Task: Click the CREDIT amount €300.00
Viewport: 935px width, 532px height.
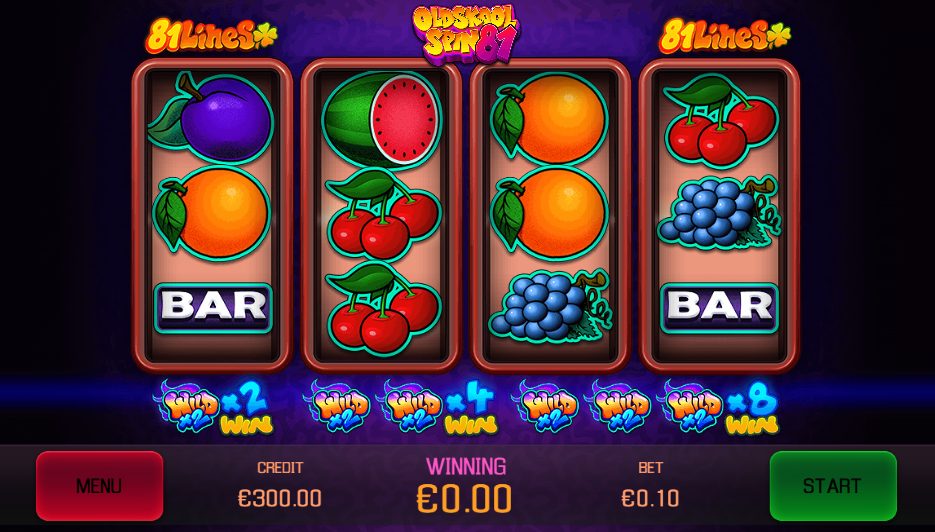Action: tap(280, 497)
